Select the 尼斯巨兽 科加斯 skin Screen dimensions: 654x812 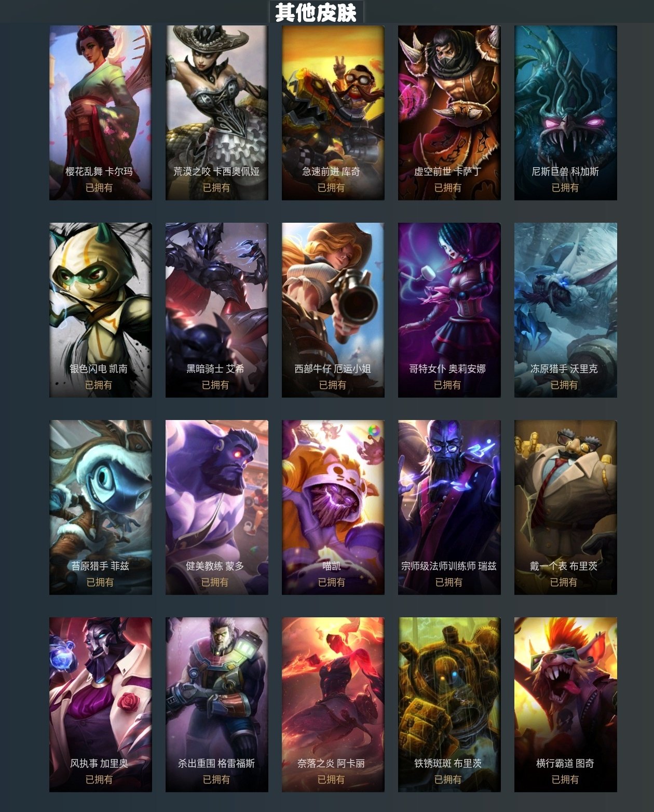tap(566, 113)
